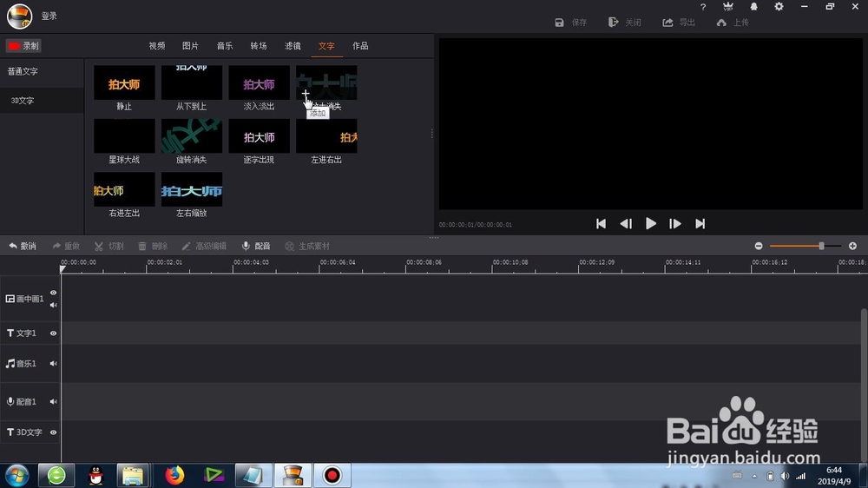868x488 pixels.
Task: Step forward one frame in preview
Action: [x=674, y=224]
